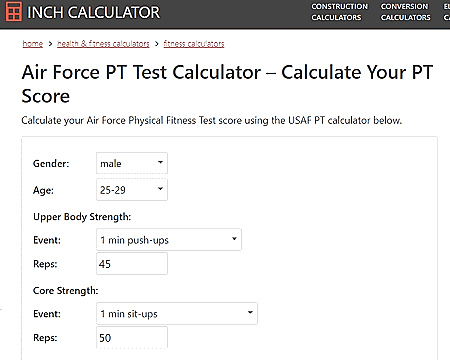Expand the Gender dropdown
450x360 pixels.
point(132,163)
